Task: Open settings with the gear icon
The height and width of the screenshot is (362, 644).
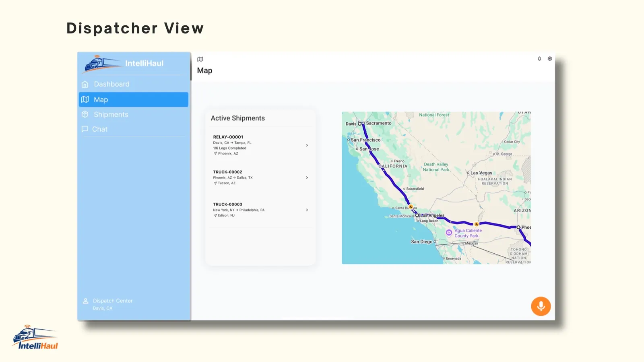Action: 550,59
